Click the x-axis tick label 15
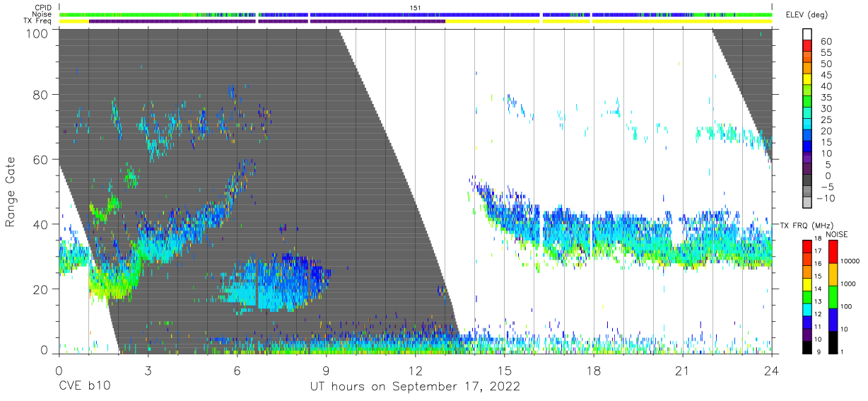868x401 pixels. (x=505, y=371)
